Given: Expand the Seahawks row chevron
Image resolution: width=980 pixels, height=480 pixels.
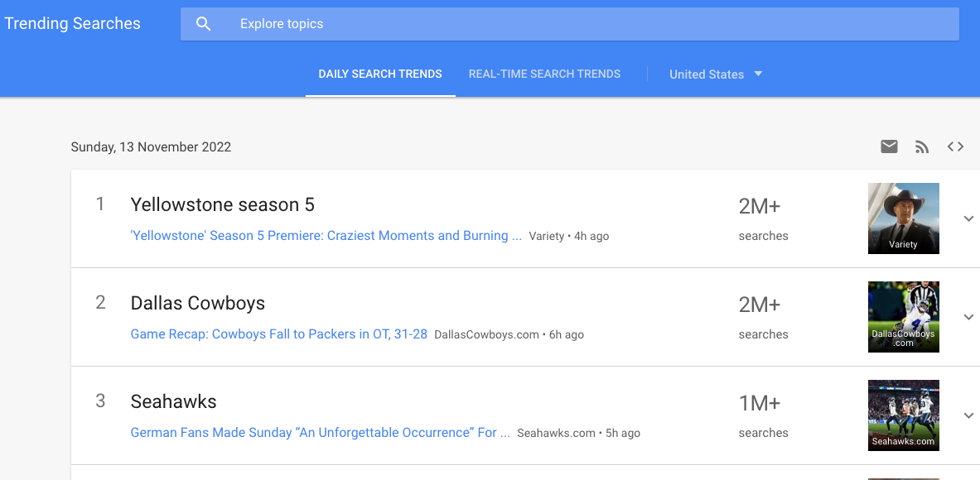Looking at the screenshot, I should [x=968, y=415].
